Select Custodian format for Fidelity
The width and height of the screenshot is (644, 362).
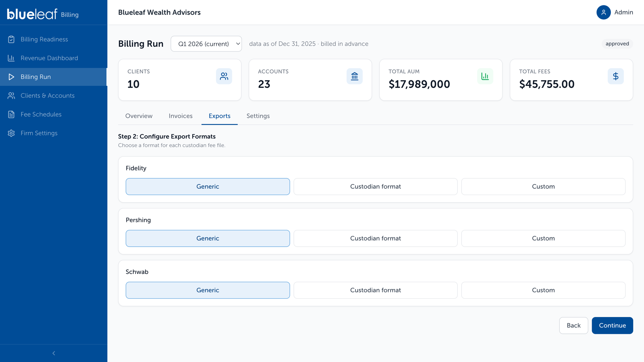click(x=375, y=187)
